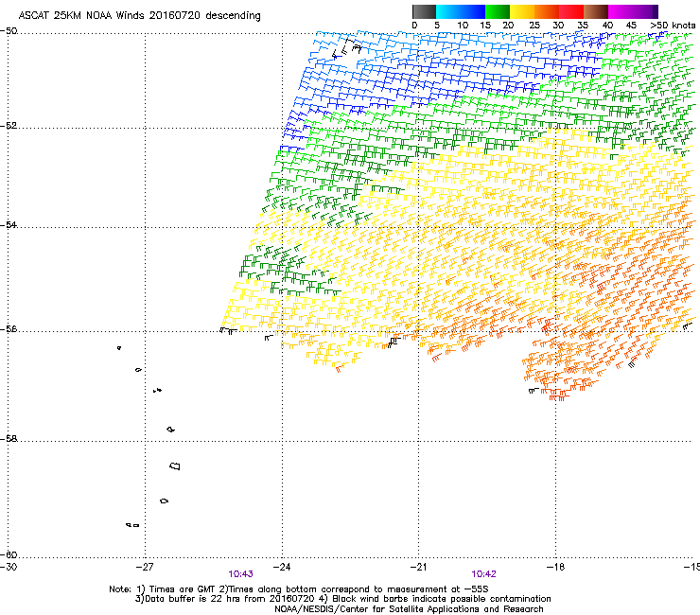Viewport: 700px width, 615px height.
Task: Click the blue 10-15 knots legend swatch
Action: [x=473, y=11]
